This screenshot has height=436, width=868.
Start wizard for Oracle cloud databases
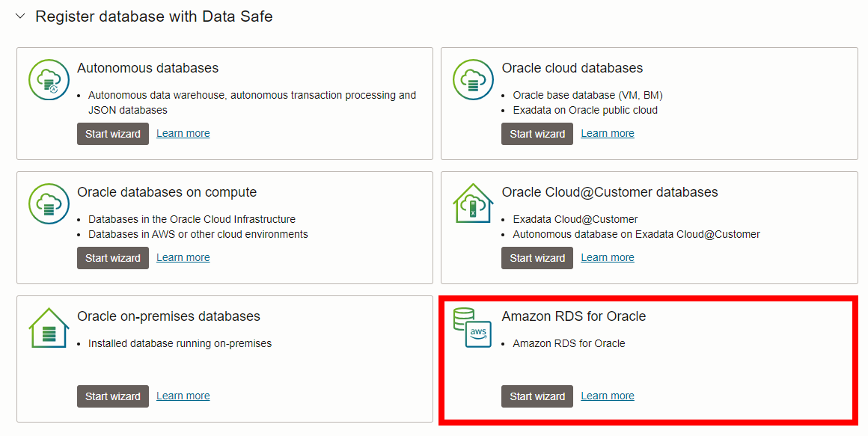(x=537, y=134)
